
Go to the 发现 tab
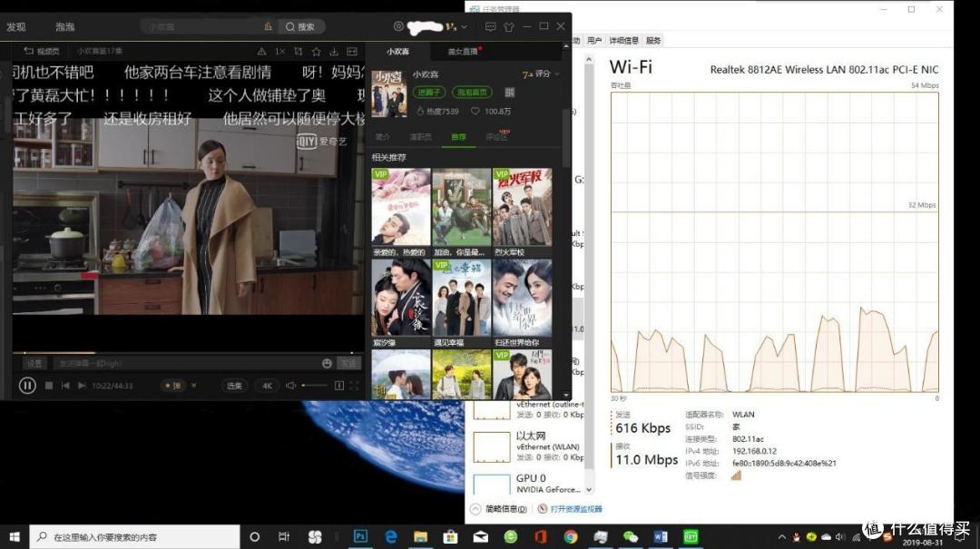pyautogui.click(x=16, y=27)
